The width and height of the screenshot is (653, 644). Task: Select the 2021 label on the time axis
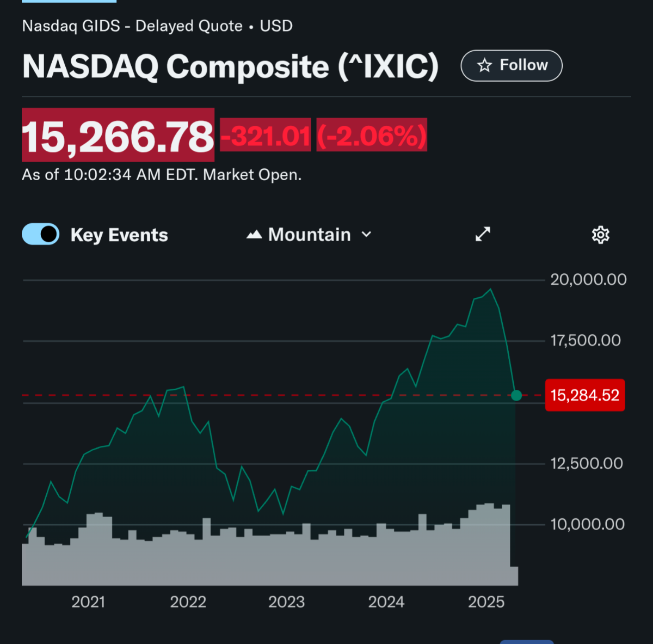pyautogui.click(x=88, y=602)
